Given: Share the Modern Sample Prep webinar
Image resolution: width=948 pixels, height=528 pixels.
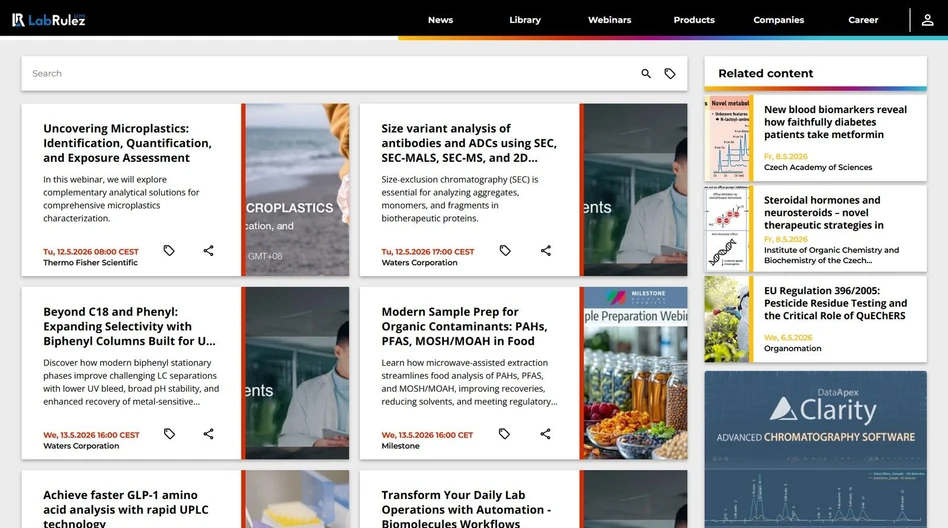Looking at the screenshot, I should [x=545, y=434].
